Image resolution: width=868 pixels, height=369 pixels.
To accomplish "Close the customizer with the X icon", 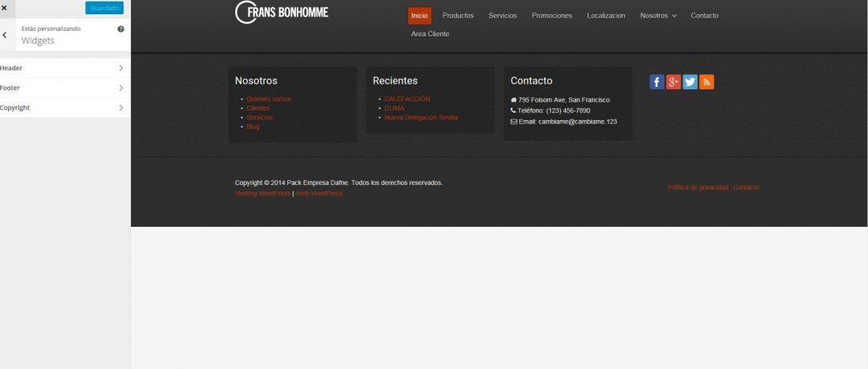I will click(x=5, y=8).
